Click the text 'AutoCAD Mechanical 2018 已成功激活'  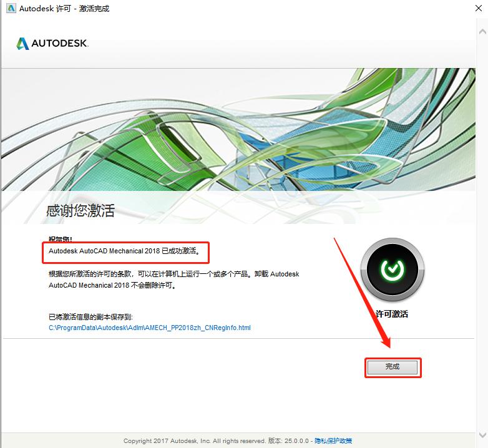139,251
